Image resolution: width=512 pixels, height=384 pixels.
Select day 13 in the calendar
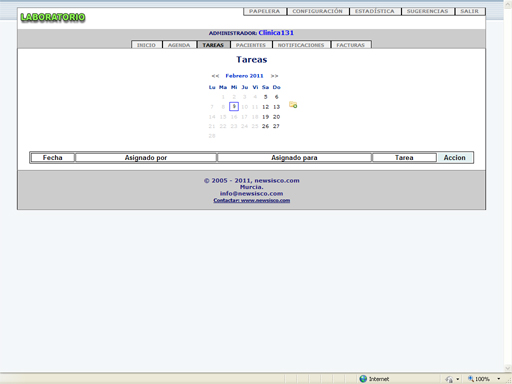point(277,107)
